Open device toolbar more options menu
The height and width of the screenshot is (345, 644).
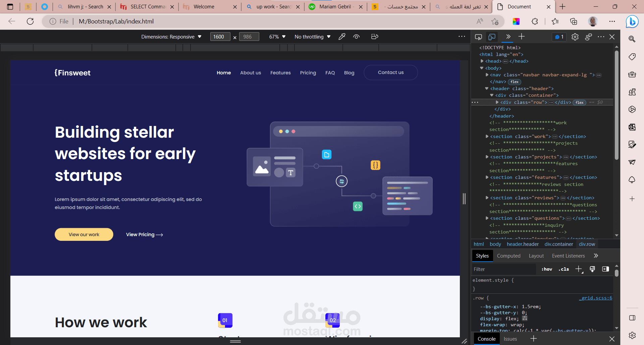[462, 37]
